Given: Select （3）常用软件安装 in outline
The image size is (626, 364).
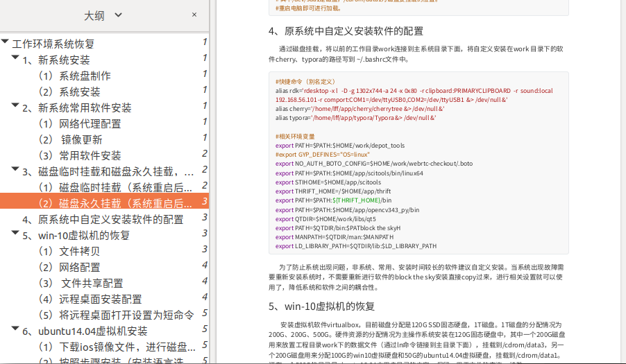Looking at the screenshot, I should click(79, 155).
